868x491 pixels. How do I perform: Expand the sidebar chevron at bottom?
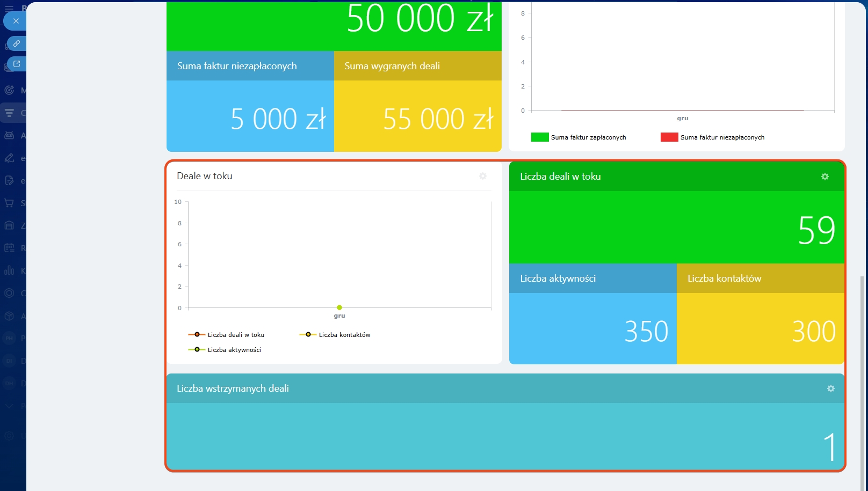(x=9, y=406)
